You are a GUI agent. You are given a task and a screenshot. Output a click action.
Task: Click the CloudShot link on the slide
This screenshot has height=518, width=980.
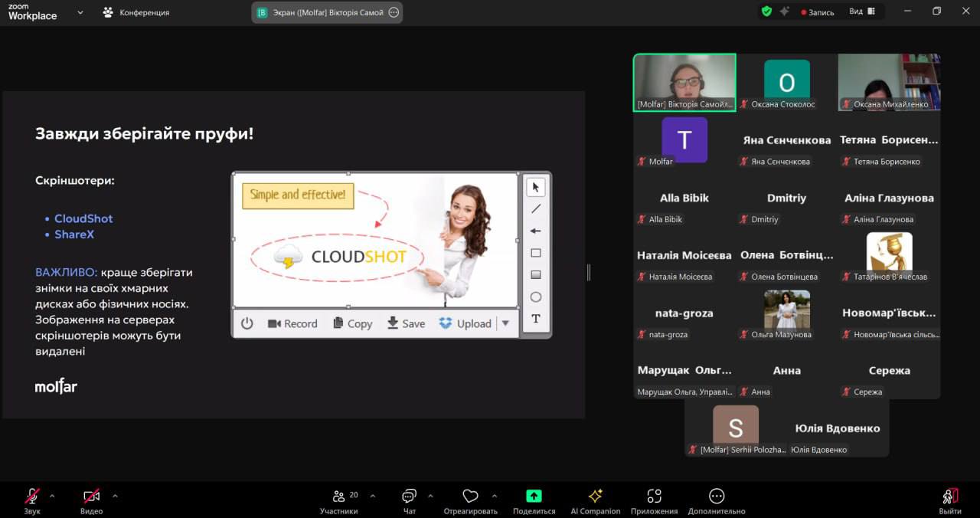[x=83, y=218]
